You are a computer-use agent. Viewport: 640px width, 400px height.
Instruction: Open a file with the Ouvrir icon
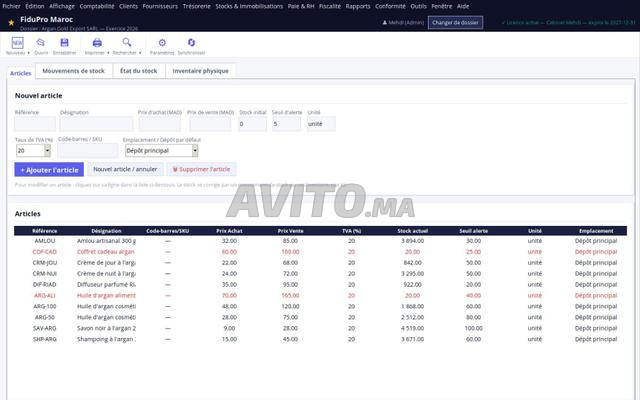40,42
